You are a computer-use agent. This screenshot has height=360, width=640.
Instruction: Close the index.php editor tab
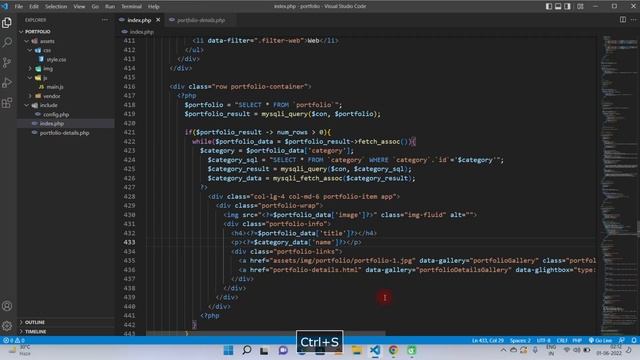158,20
